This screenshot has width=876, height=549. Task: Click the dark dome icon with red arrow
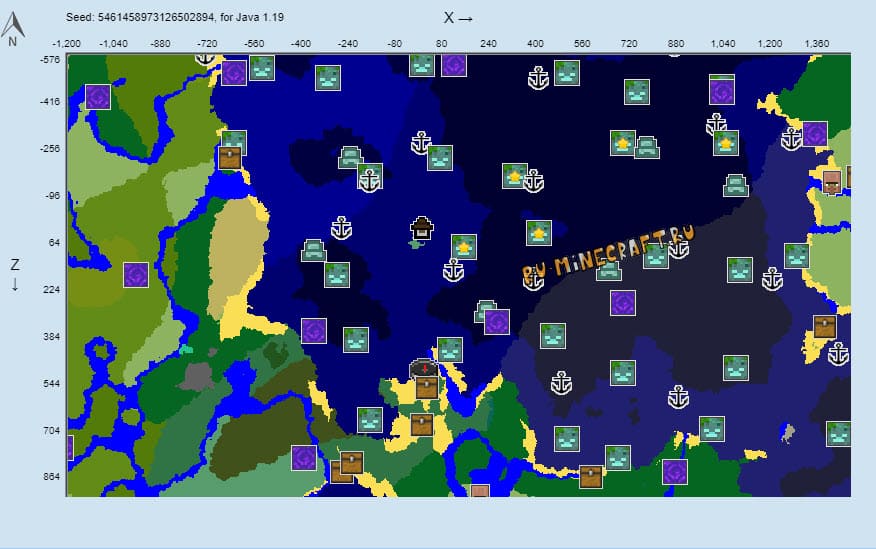coord(424,369)
